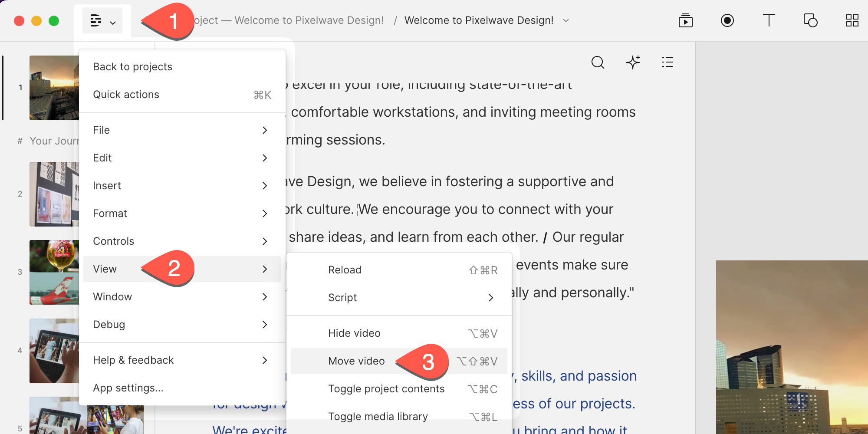This screenshot has height=434, width=868.
Task: Open the templates grid icon
Action: pos(852,20)
